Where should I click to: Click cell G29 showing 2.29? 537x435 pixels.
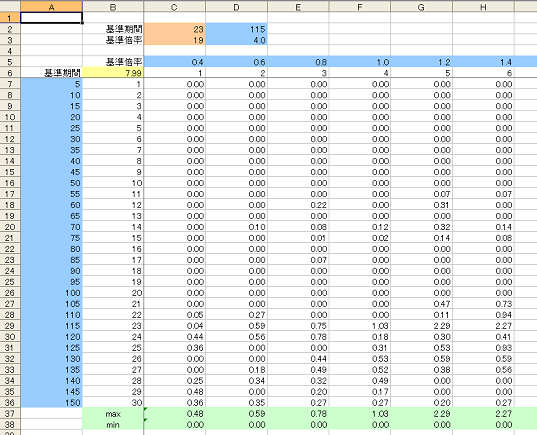(422, 326)
